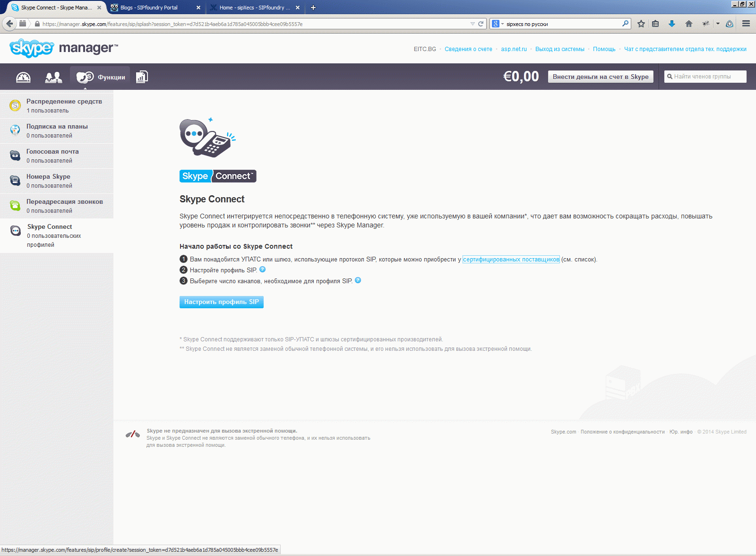
Task: Open the сертифицированных поставщиков link
Action: tap(511, 260)
